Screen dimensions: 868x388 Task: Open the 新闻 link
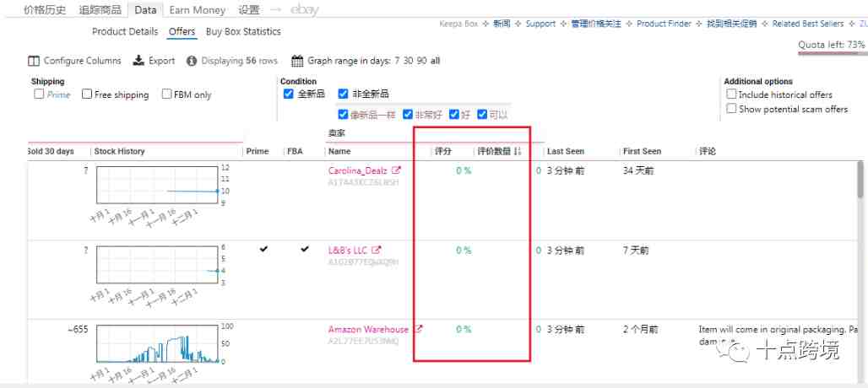point(502,24)
